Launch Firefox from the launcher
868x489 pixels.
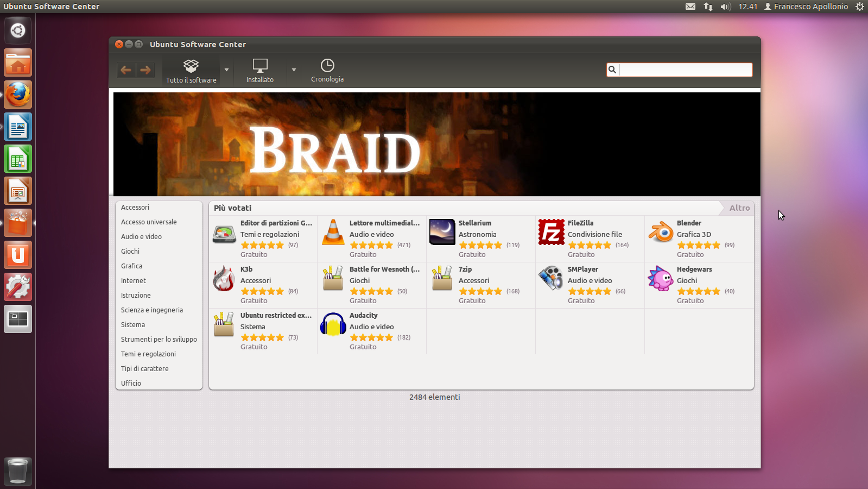(x=18, y=95)
